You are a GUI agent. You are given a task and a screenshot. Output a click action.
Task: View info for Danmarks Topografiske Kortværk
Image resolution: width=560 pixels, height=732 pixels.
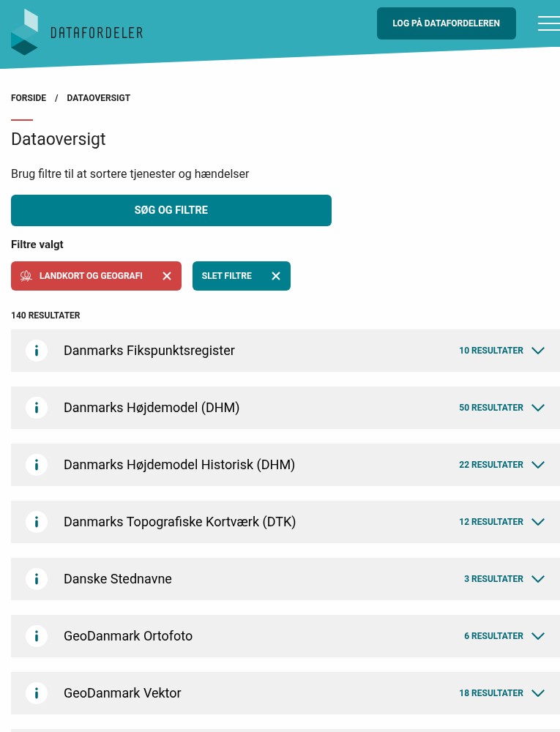37,522
